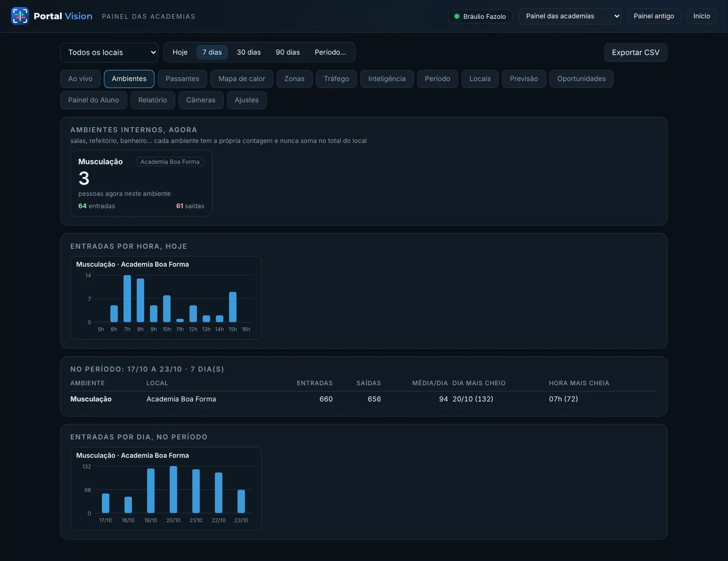Go to the Inteligência tab
728x561 pixels.
[387, 79]
